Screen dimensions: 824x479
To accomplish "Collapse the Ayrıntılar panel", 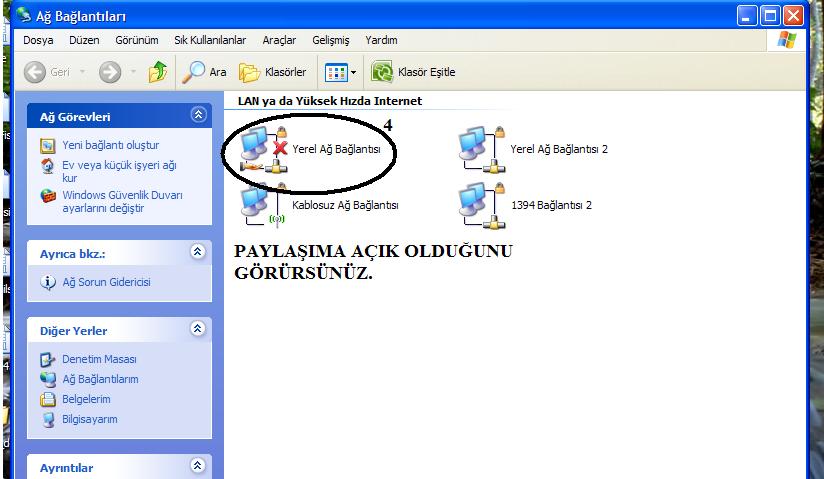I will [x=198, y=465].
